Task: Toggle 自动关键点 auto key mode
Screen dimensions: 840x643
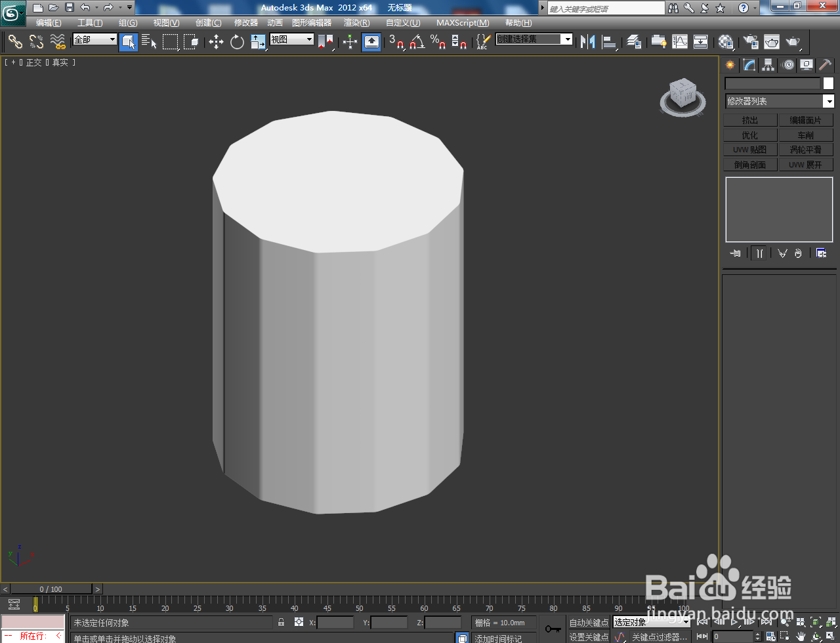Action: [x=589, y=623]
